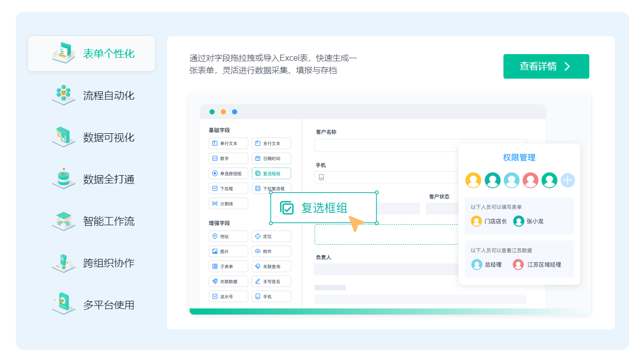Choose the 关联数据 field type
This screenshot has width=644, height=359.
coord(228,281)
